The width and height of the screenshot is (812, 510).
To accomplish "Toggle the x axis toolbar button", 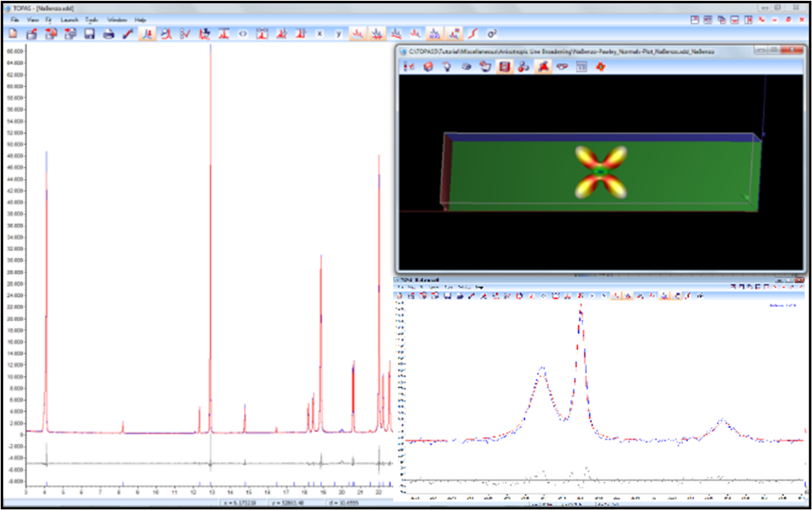I will tap(319, 34).
